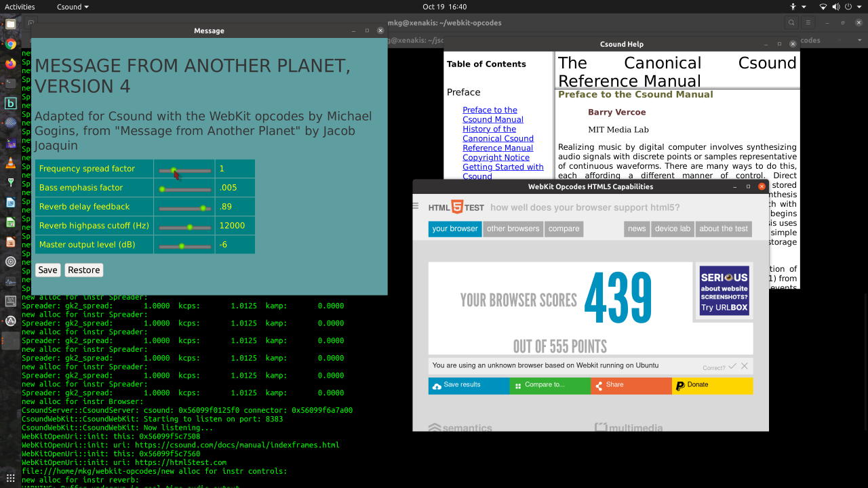Image resolution: width=868 pixels, height=488 pixels.
Task: Open the 'news' tab
Action: click(637, 229)
